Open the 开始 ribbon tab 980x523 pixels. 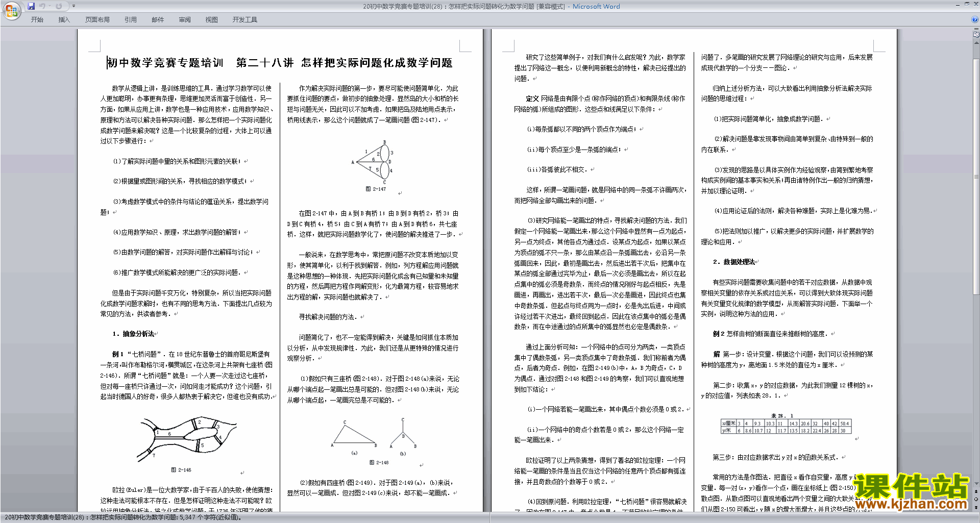point(37,20)
